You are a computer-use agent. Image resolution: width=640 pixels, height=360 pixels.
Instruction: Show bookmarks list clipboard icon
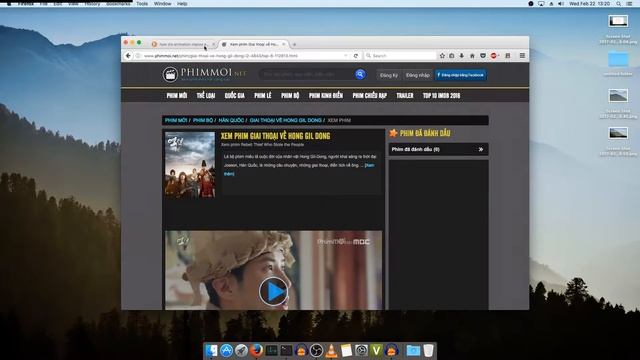[451, 56]
